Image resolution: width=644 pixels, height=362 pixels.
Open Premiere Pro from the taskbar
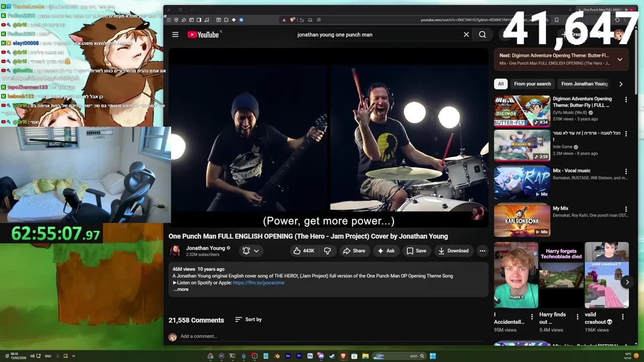[x=299, y=356]
